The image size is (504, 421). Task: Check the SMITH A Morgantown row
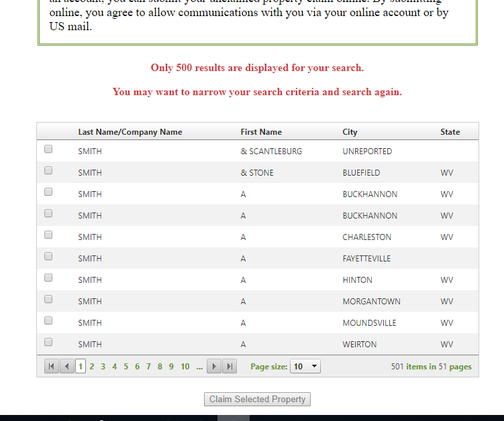point(48,300)
